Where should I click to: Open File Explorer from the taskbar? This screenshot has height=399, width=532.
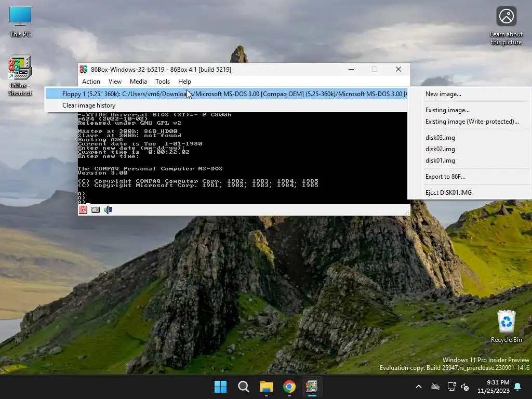267,387
